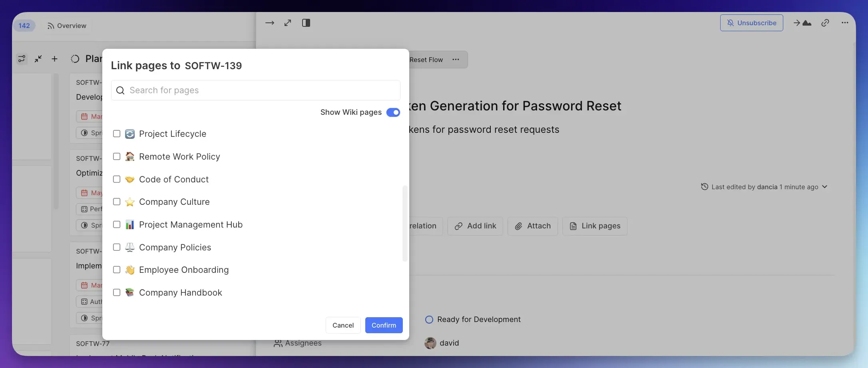Disable the Show Wiki pages toggle
This screenshot has height=368, width=868.
[393, 112]
